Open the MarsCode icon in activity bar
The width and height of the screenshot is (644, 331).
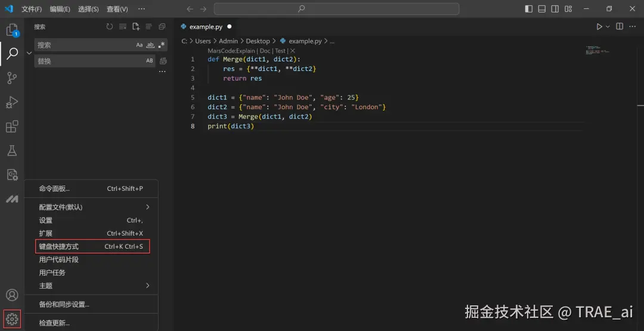[x=12, y=199]
